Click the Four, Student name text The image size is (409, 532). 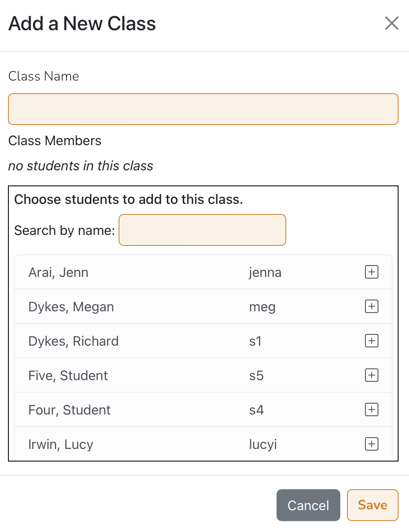tap(69, 410)
